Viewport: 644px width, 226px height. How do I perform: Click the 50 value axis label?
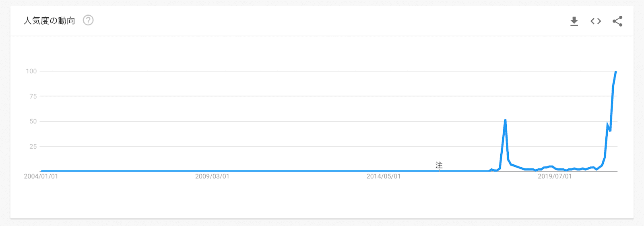click(x=33, y=121)
